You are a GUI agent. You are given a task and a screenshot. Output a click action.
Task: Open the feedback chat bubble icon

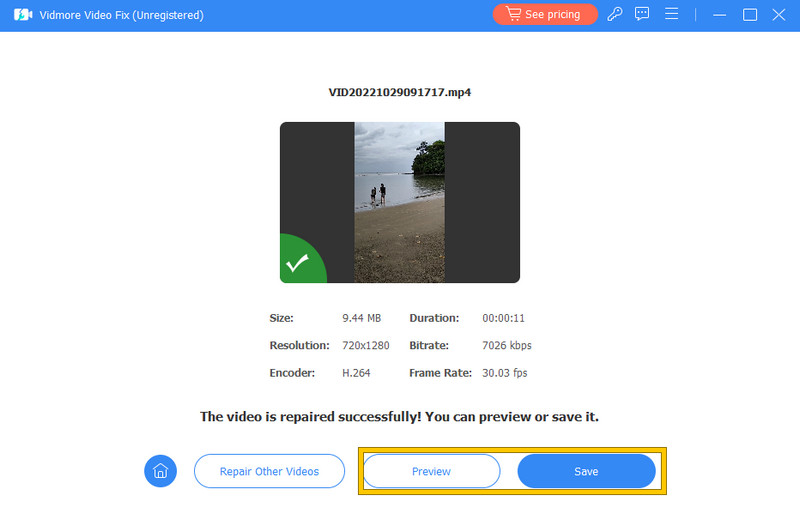coord(643,15)
